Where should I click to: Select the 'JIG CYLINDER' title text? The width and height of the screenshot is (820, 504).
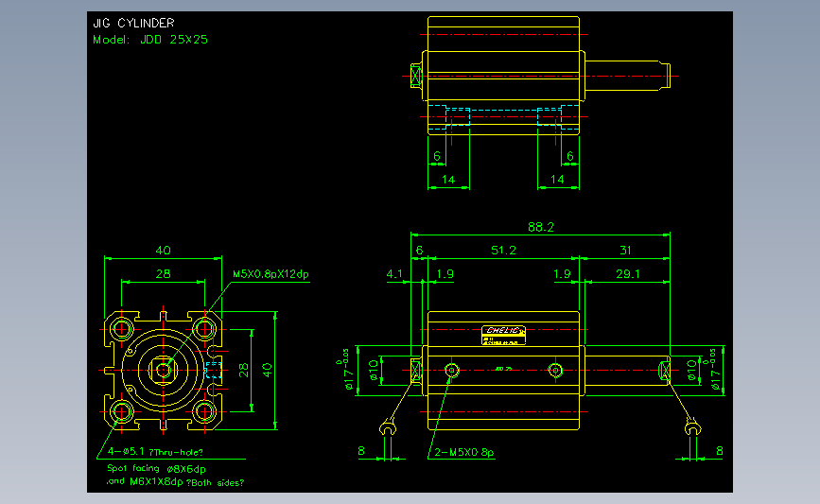(x=133, y=23)
